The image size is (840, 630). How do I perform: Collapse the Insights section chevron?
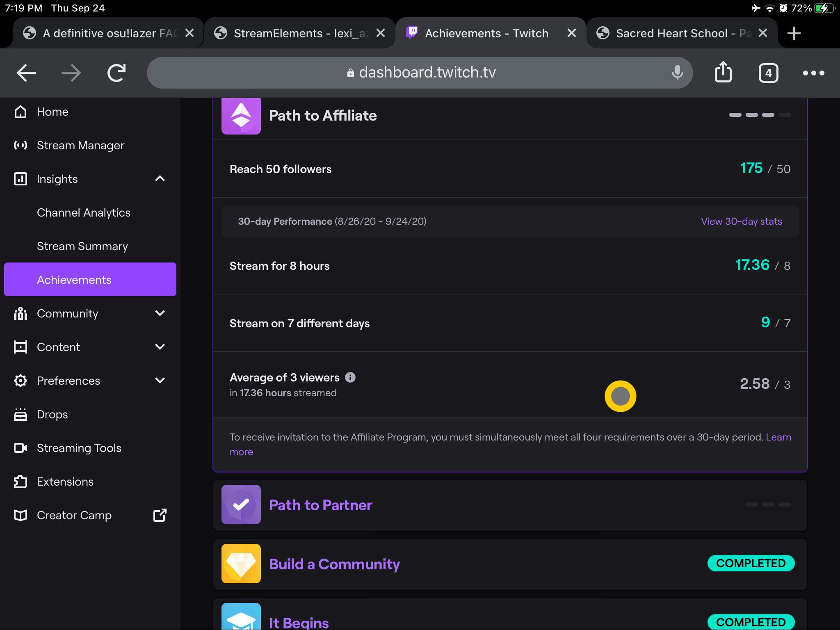point(160,179)
